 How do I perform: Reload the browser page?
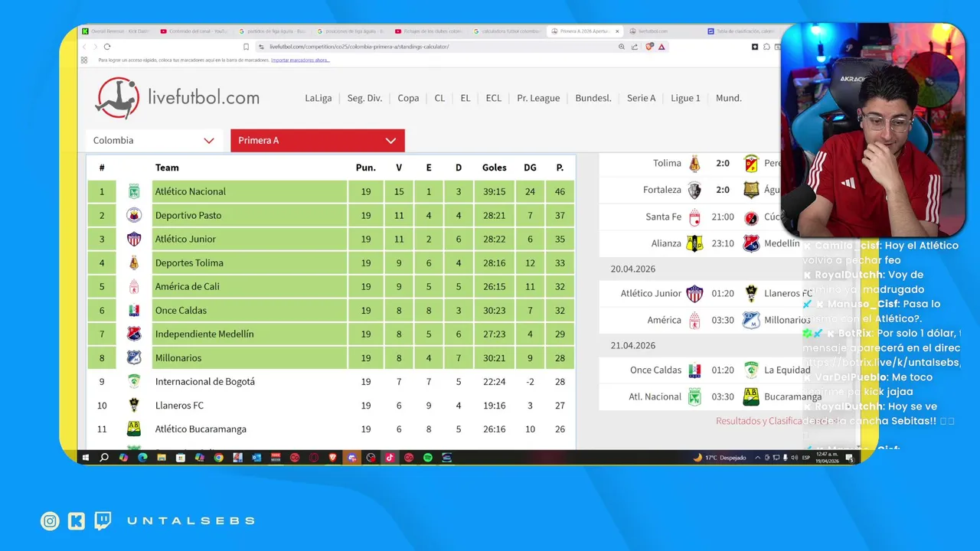coord(106,47)
